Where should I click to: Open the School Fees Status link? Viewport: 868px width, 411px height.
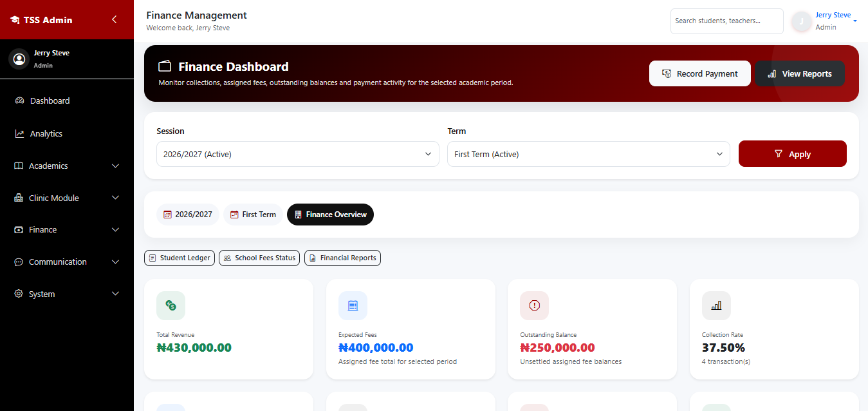click(259, 258)
